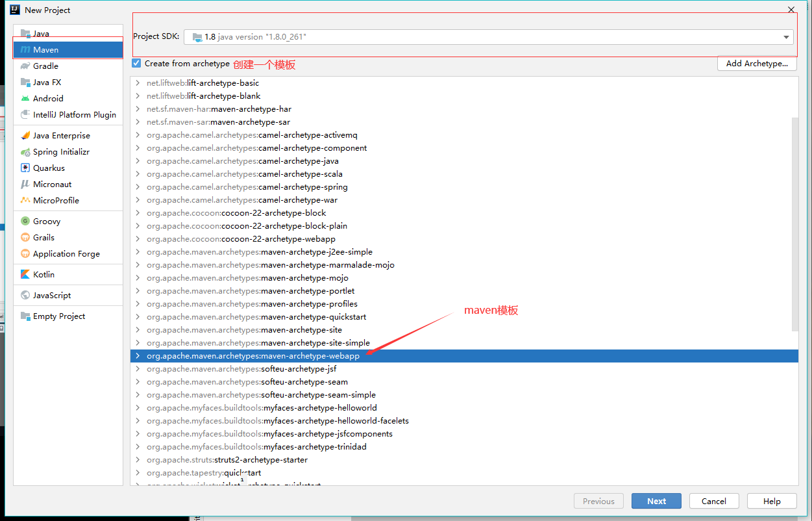This screenshot has width=812, height=521.
Task: Select myfaces-archetype-trinidad row
Action: (464, 447)
